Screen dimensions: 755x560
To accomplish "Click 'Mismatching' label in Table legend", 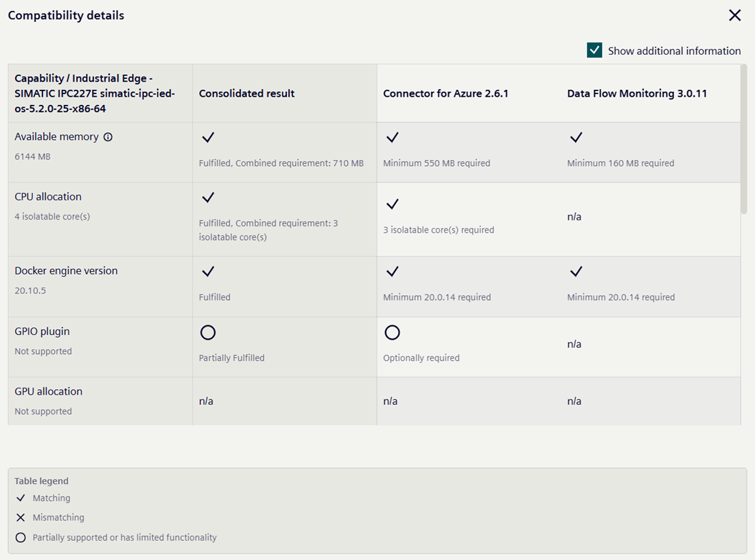I will pyautogui.click(x=58, y=517).
